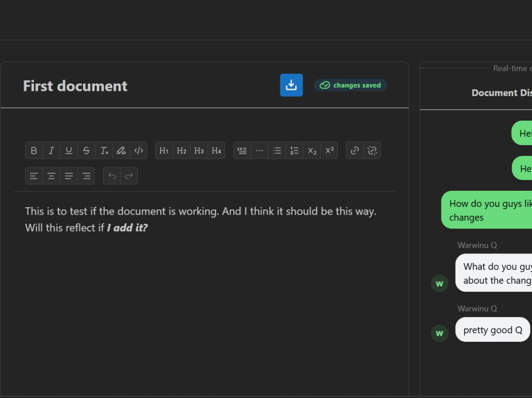Apply strikethrough to text
Screen dimensions: 532x398
click(x=86, y=150)
